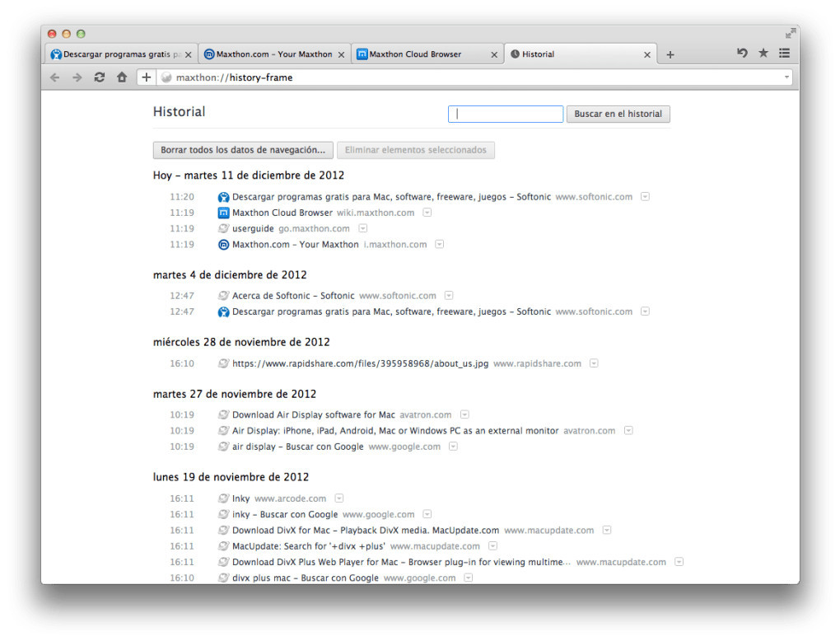This screenshot has height=641, width=840.
Task: Click Inky entry page icon
Action: [223, 498]
